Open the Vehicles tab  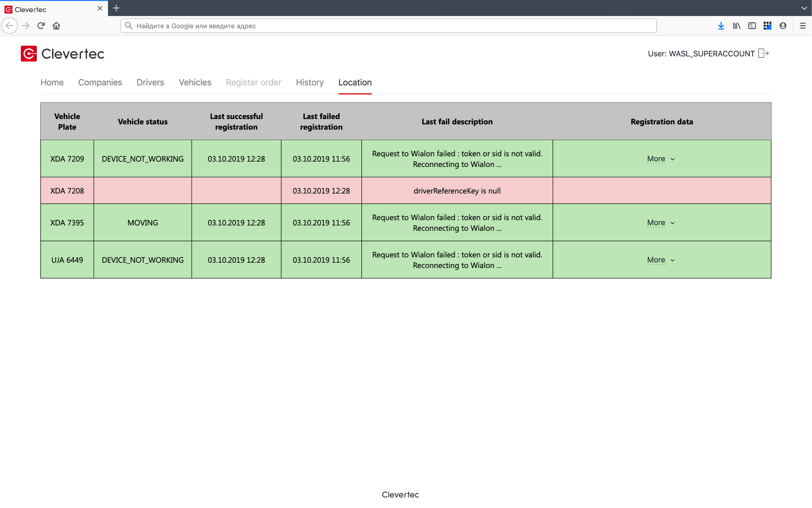tap(195, 82)
